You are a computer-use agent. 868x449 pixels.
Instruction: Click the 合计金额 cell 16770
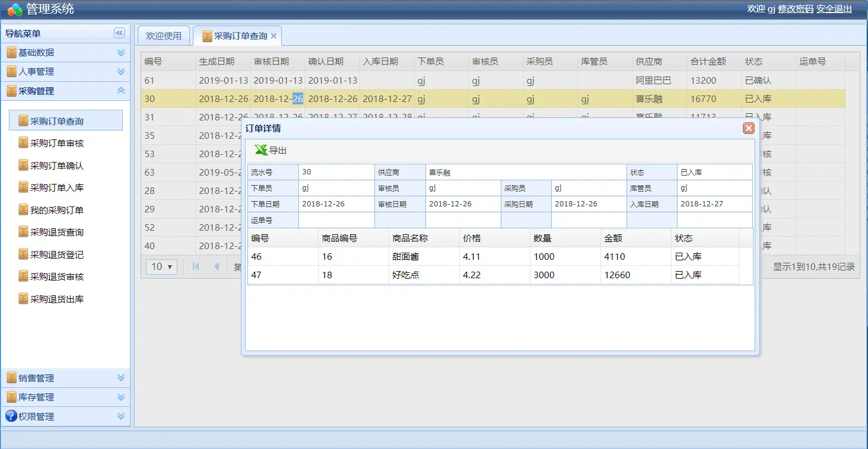pyautogui.click(x=714, y=99)
